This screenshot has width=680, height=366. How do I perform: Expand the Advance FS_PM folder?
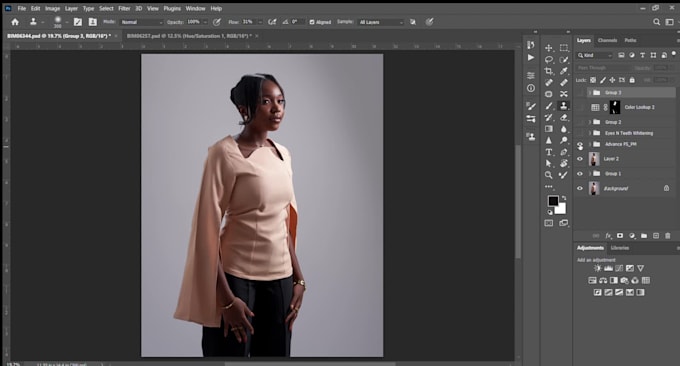(590, 144)
